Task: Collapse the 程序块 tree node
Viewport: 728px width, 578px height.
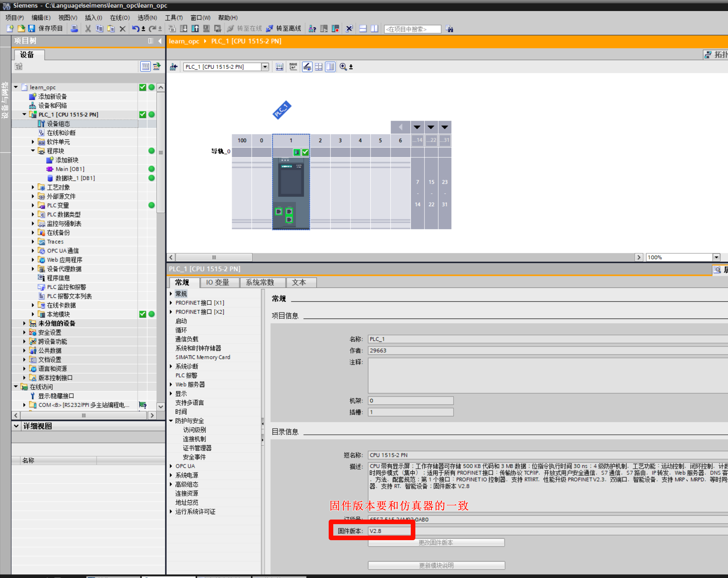Action: point(33,151)
